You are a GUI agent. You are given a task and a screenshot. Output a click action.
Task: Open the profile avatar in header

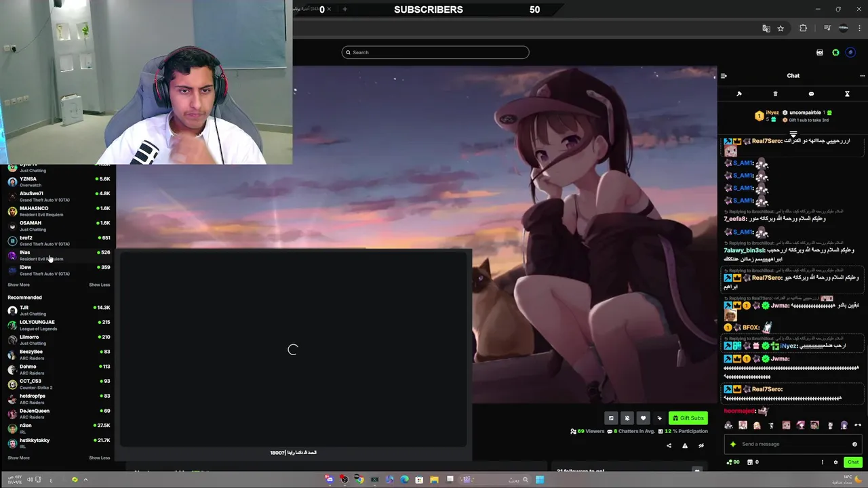coord(850,52)
